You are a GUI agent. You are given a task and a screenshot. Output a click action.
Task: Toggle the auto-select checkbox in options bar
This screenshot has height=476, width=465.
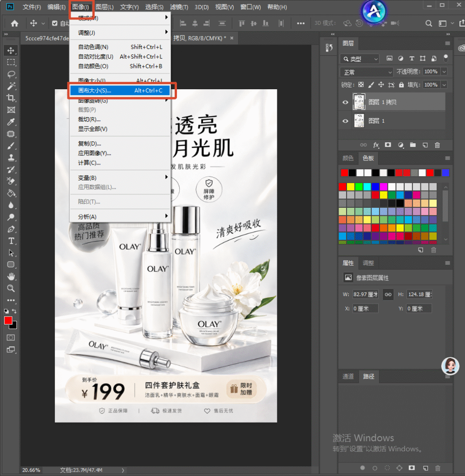[x=55, y=23]
